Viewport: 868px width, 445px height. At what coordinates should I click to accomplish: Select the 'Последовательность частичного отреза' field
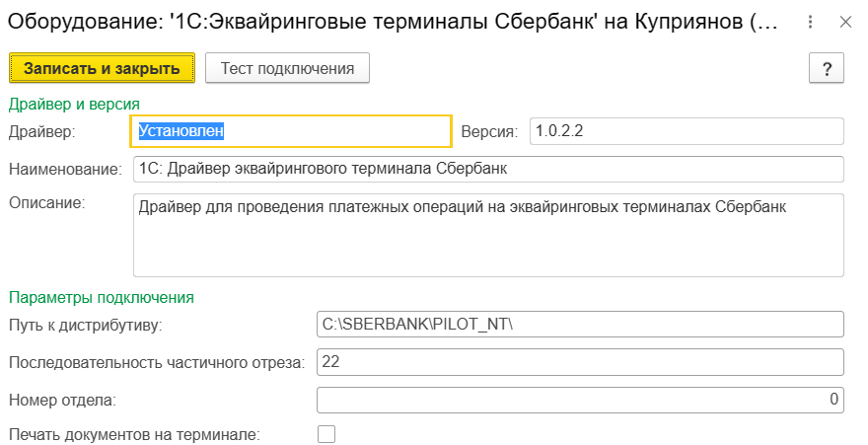click(x=580, y=362)
